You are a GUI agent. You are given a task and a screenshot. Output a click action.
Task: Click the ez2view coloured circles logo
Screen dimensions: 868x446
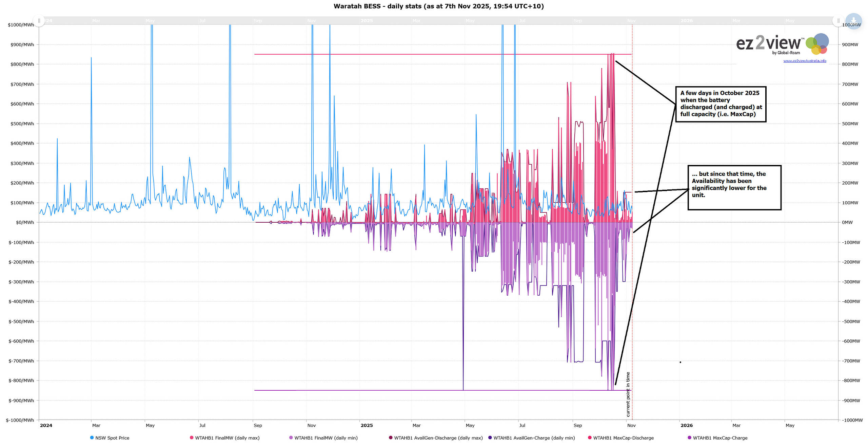tap(817, 44)
